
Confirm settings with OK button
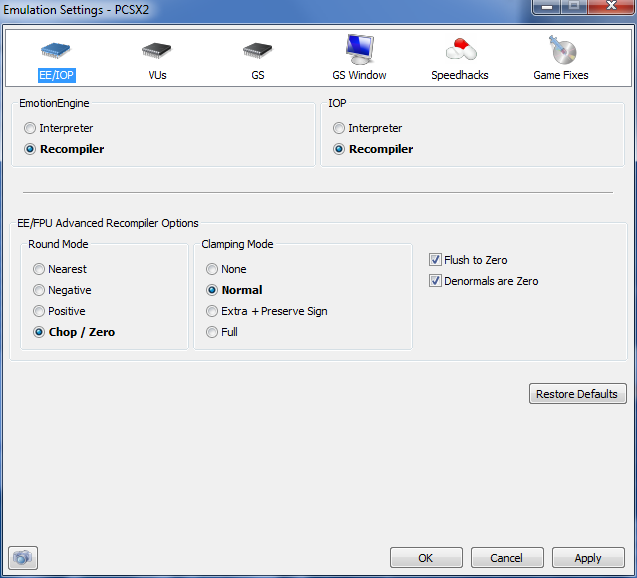tap(426, 558)
